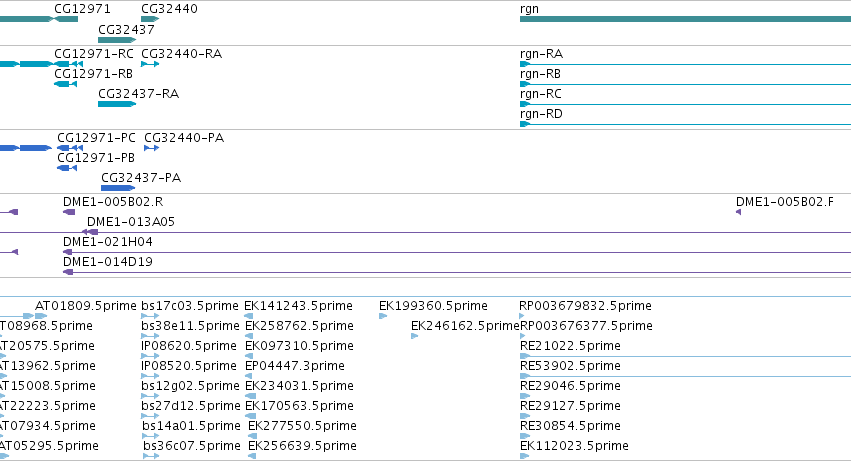This screenshot has width=851, height=461.
Task: Open the EP04447.3prime EST label
Action: (x=295, y=366)
